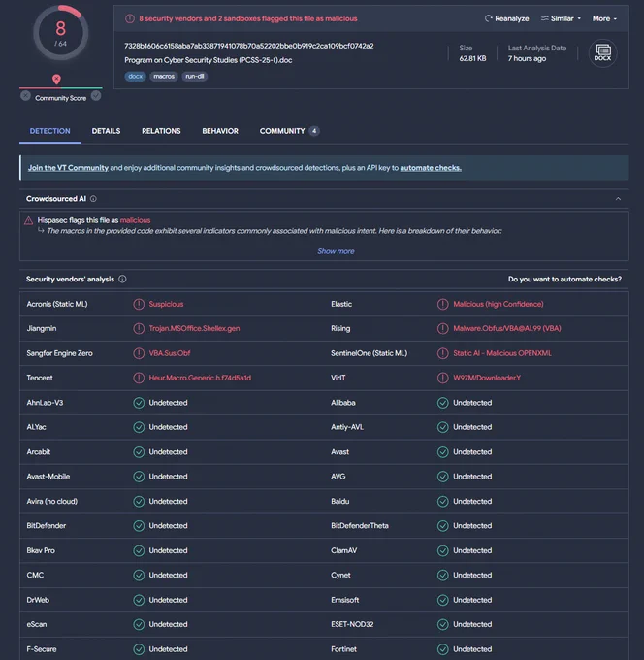This screenshot has height=660, width=644.
Task: Click Heur.Macro.Generic detection text
Action: (200, 378)
